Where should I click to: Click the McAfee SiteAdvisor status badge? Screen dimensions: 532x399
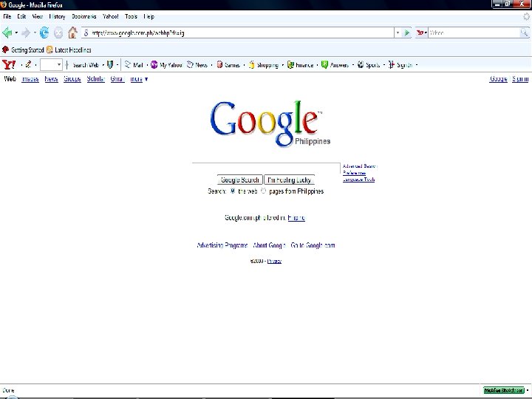click(x=504, y=391)
